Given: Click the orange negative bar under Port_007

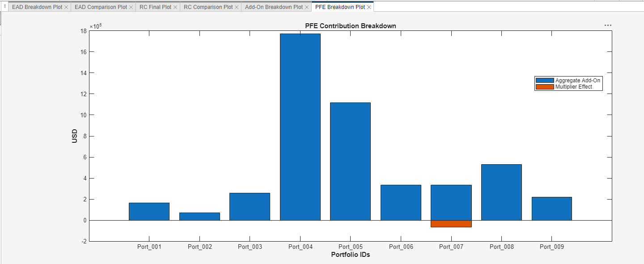Looking at the screenshot, I should (x=451, y=223).
